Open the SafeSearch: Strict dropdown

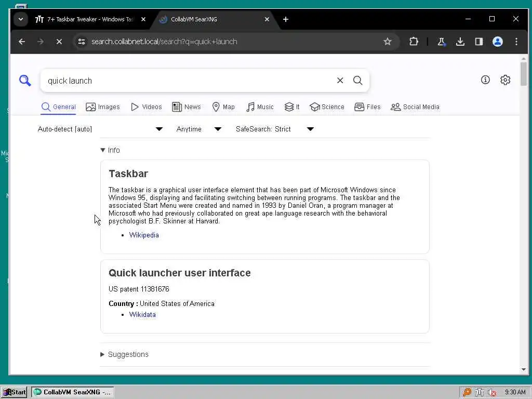click(274, 129)
